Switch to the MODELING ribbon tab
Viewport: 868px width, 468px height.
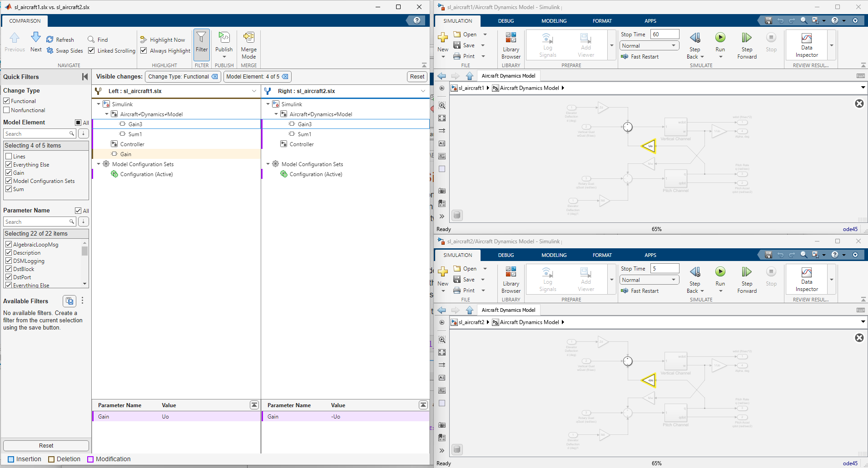click(553, 21)
